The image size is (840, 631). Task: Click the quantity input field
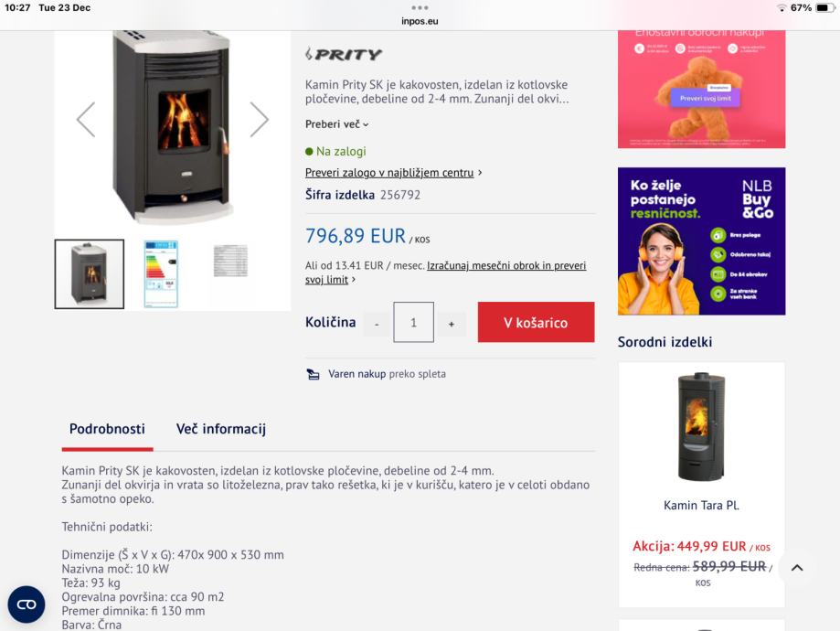[x=413, y=323]
